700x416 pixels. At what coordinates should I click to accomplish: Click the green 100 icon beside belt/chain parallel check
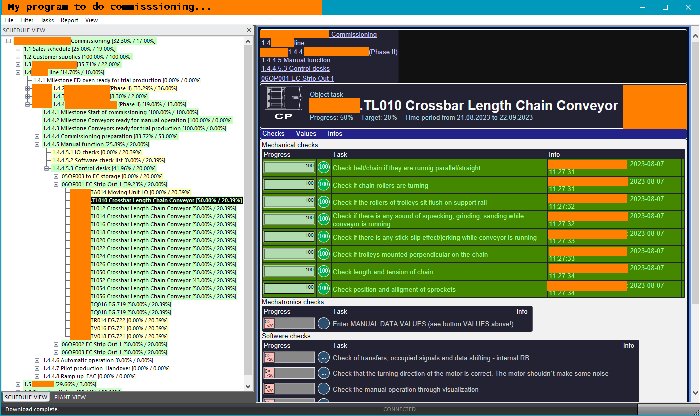[x=323, y=167]
